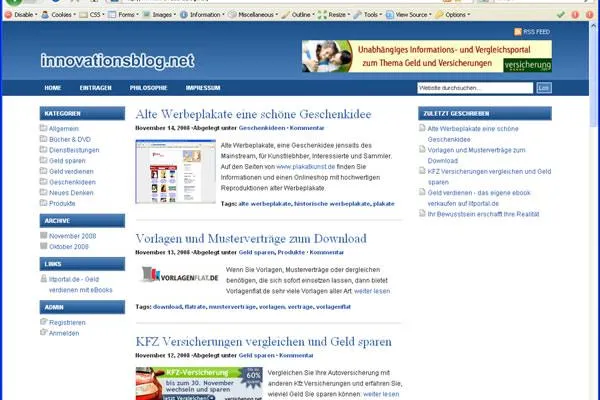Open the Tools toolbar menu
The image size is (600, 400).
pos(368,15)
